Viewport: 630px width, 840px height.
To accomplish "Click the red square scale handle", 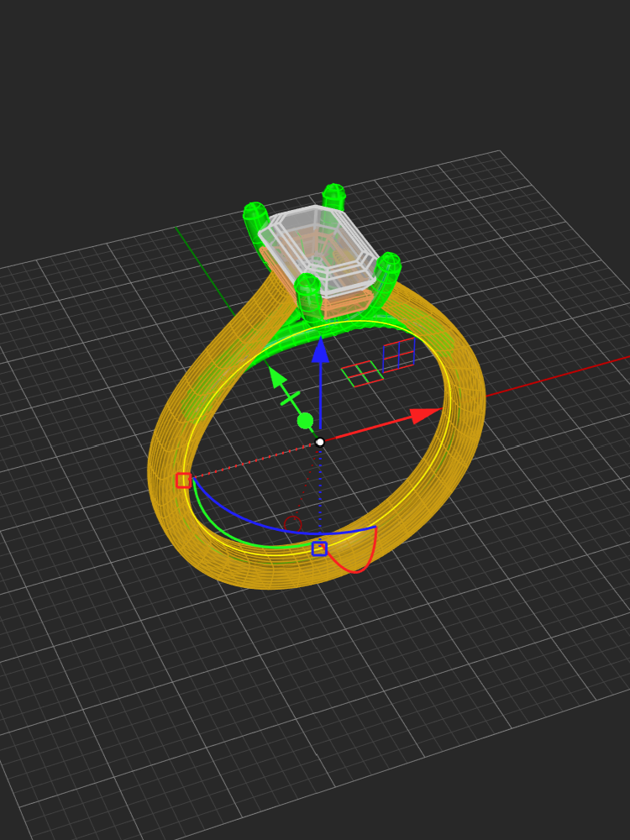I will (x=184, y=480).
